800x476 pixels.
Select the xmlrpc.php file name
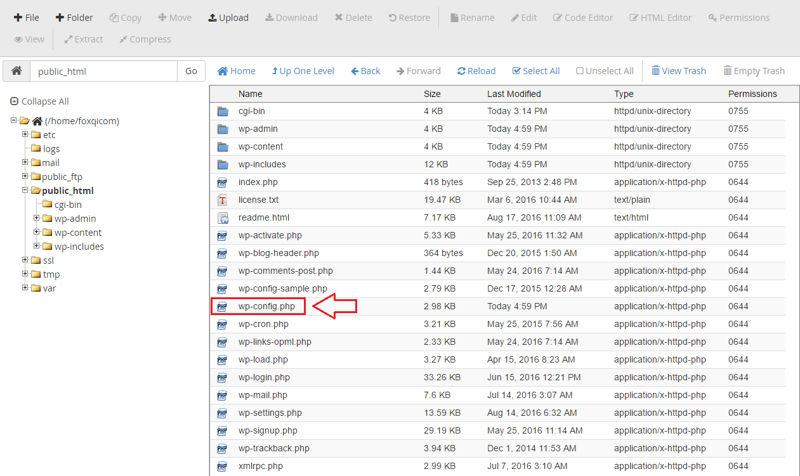[x=260, y=466]
